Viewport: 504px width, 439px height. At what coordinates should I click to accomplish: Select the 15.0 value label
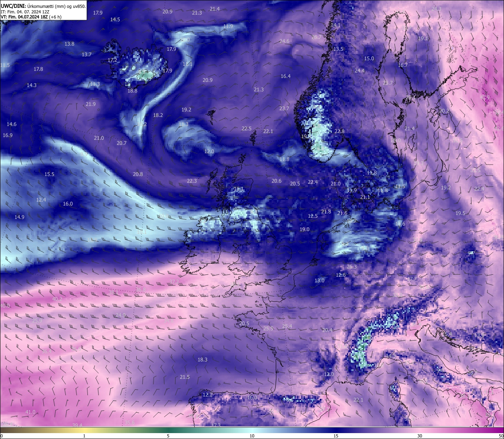point(369,59)
